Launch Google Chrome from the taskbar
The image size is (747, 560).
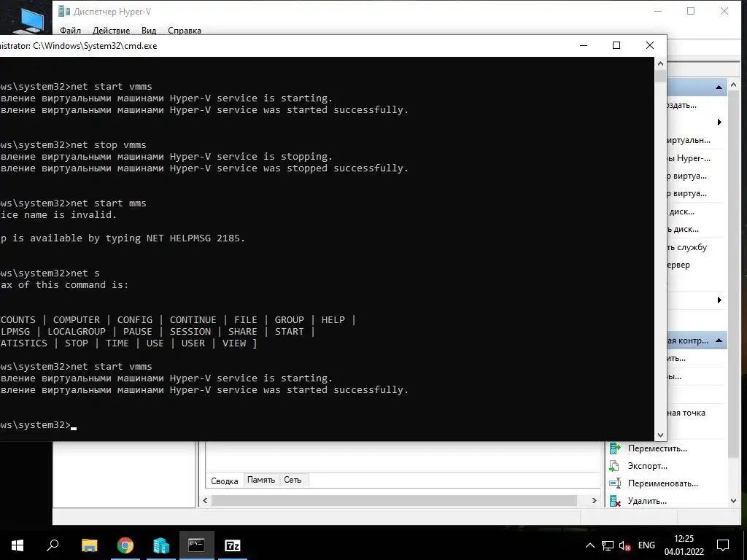pos(125,545)
